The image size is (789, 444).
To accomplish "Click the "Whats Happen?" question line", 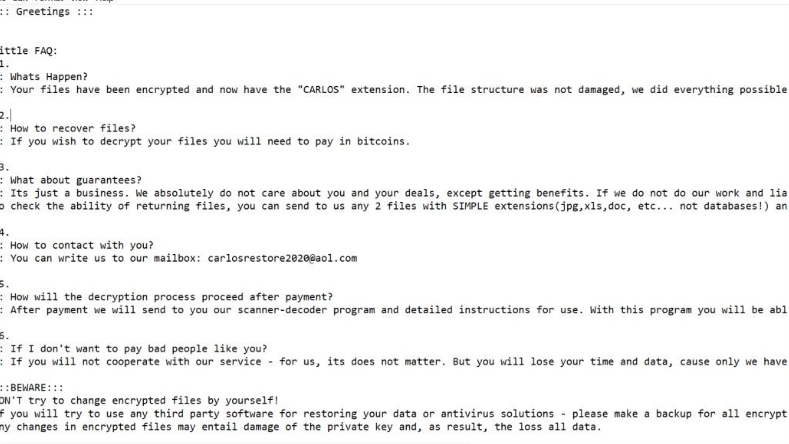I will coord(49,77).
